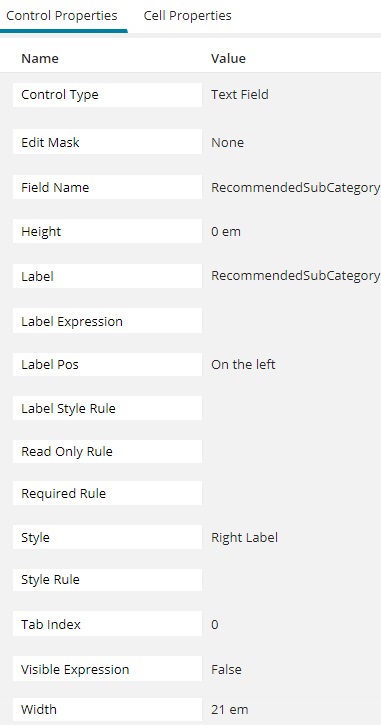Change the Style value Right Label

[x=244, y=537]
